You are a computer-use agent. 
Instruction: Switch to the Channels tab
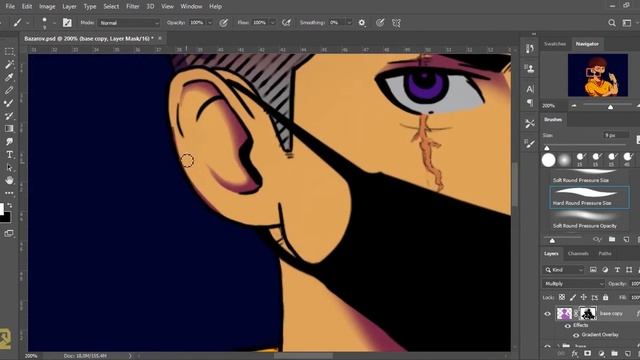[x=578, y=253]
